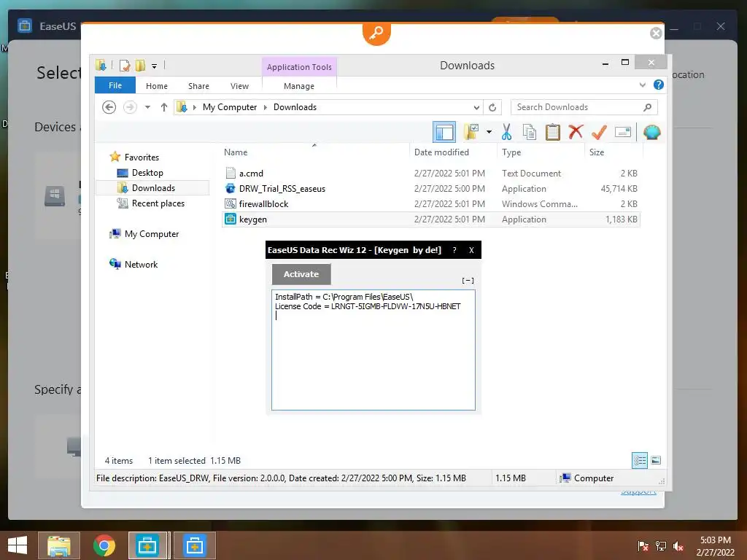Open the File ribbon tab
This screenshot has height=560, width=747.
coord(115,85)
